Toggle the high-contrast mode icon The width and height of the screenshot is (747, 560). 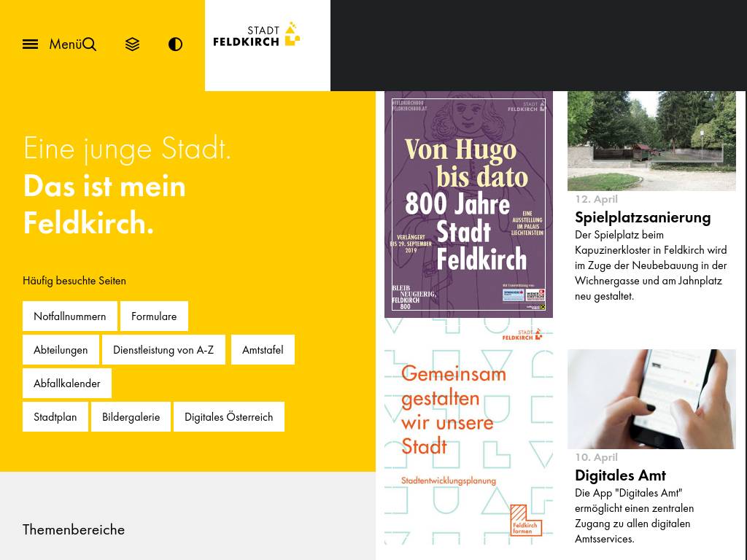click(175, 44)
